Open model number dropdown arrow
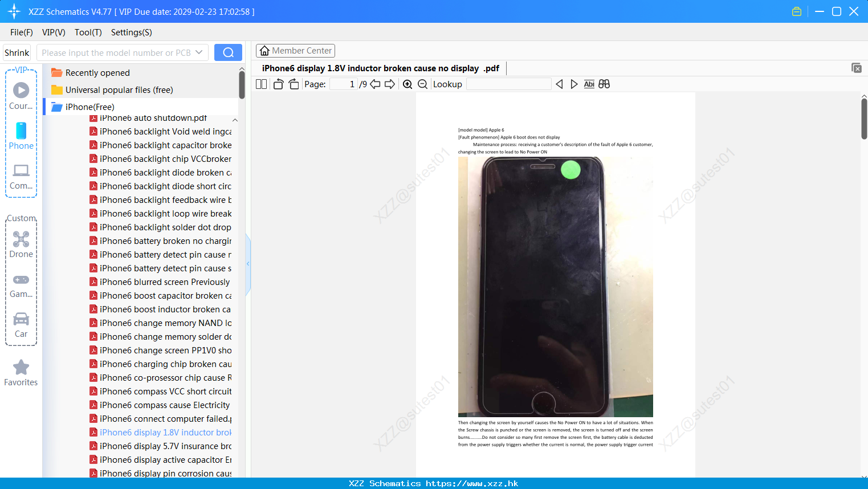The height and width of the screenshot is (489, 868). click(x=199, y=52)
